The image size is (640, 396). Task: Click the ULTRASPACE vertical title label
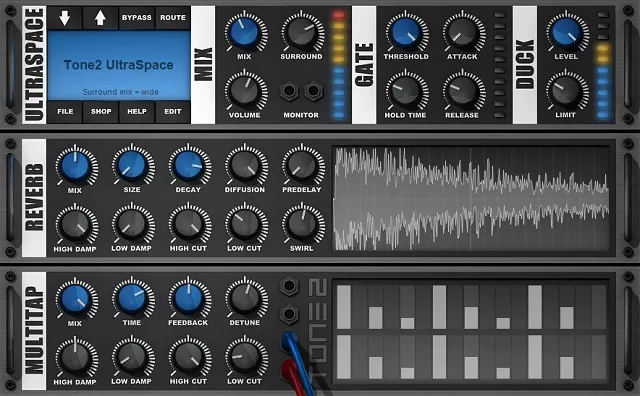click(34, 65)
